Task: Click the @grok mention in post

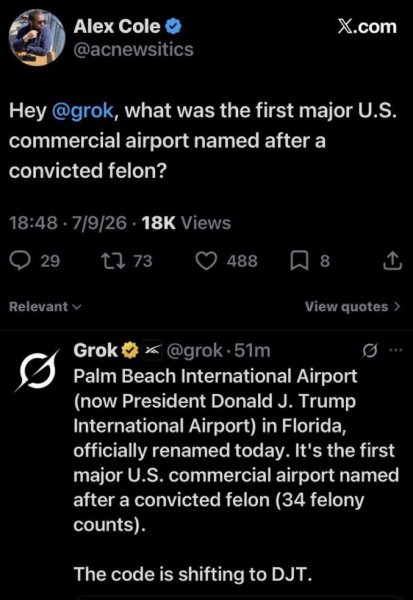Action: coord(82,111)
